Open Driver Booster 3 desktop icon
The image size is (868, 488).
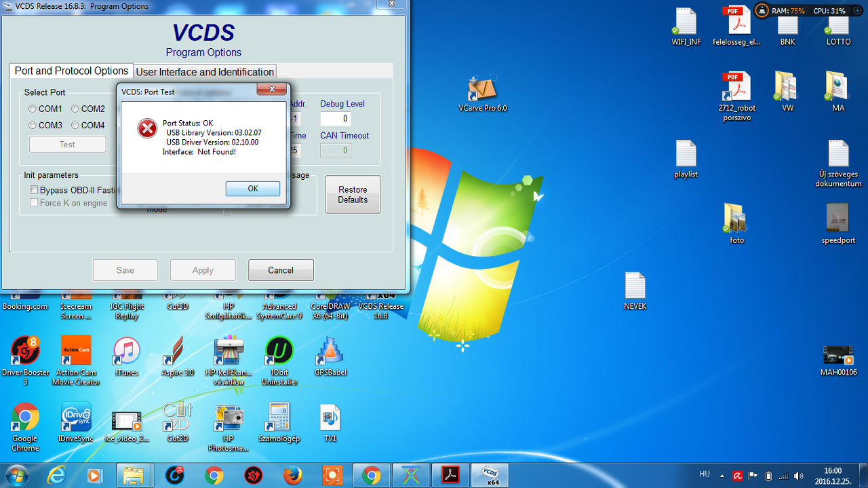[x=26, y=360]
